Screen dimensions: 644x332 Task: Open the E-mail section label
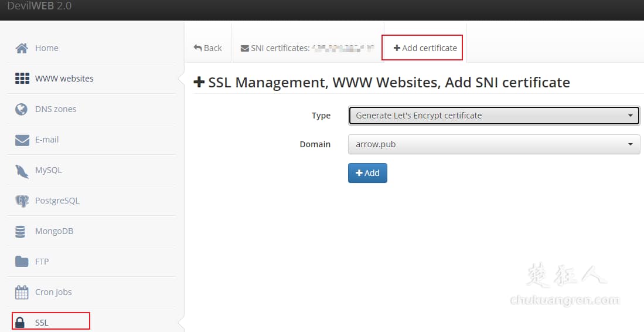[x=47, y=140]
